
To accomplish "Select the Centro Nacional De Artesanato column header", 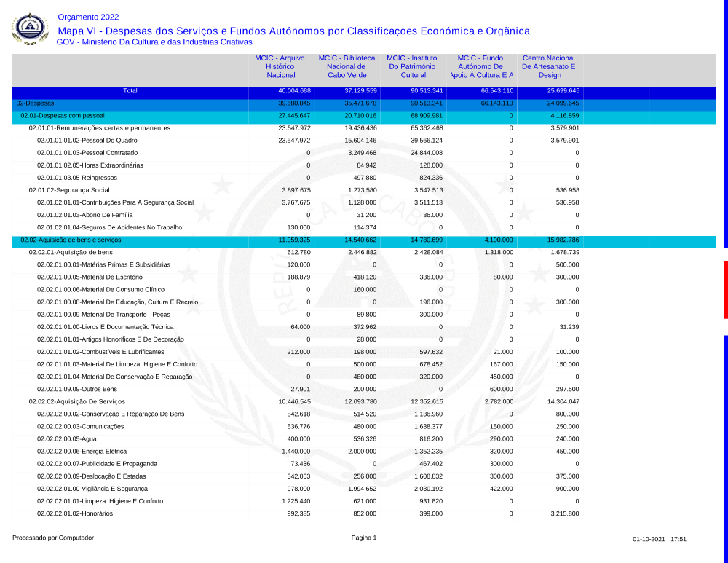I will click(550, 66).
